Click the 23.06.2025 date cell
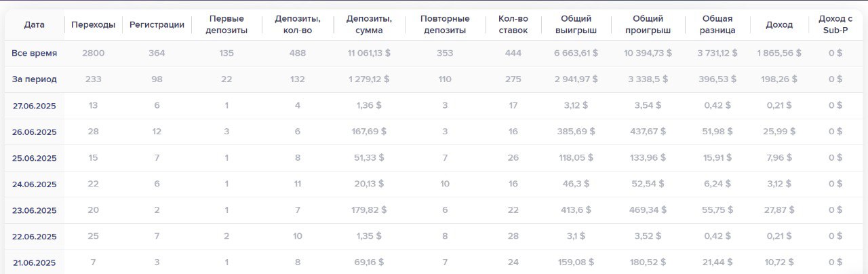This screenshot has height=274, width=868. pos(35,210)
